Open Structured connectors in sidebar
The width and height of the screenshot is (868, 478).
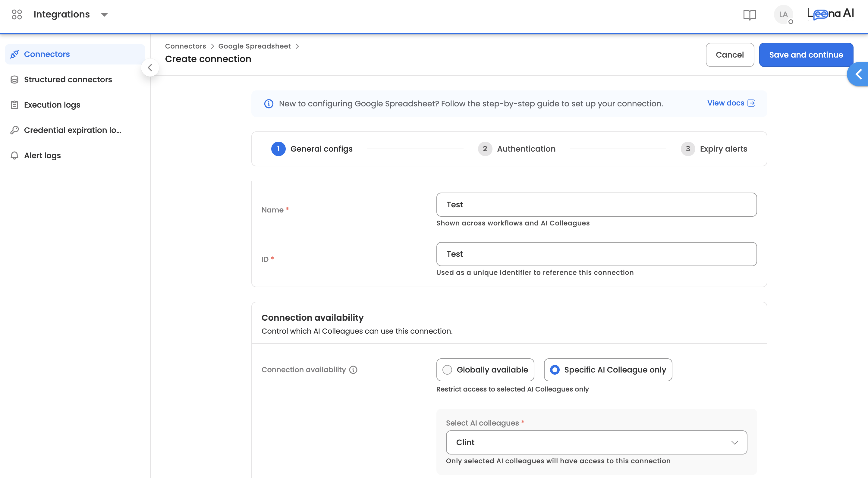[75, 80]
